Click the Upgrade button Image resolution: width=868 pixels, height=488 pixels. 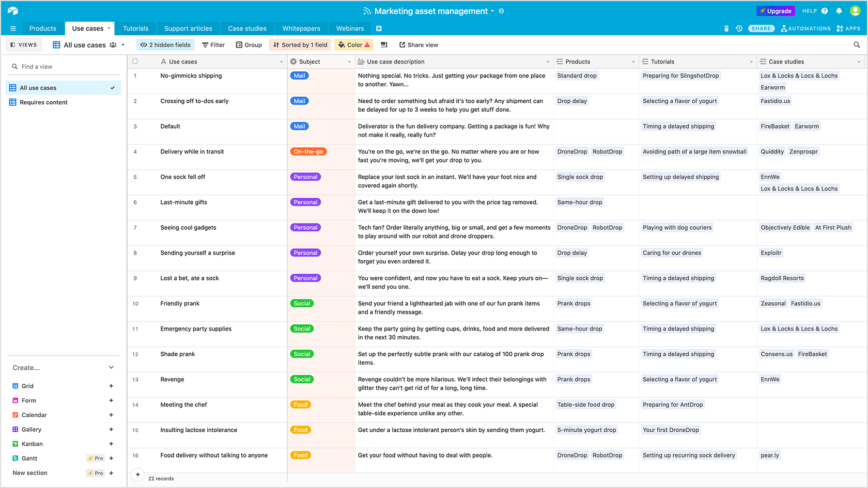[776, 11]
